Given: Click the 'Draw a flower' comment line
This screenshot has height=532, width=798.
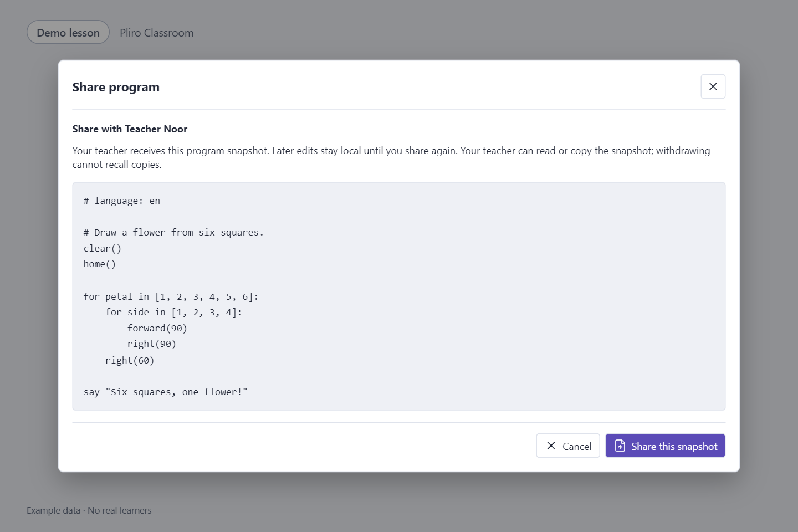Looking at the screenshot, I should pyautogui.click(x=173, y=232).
